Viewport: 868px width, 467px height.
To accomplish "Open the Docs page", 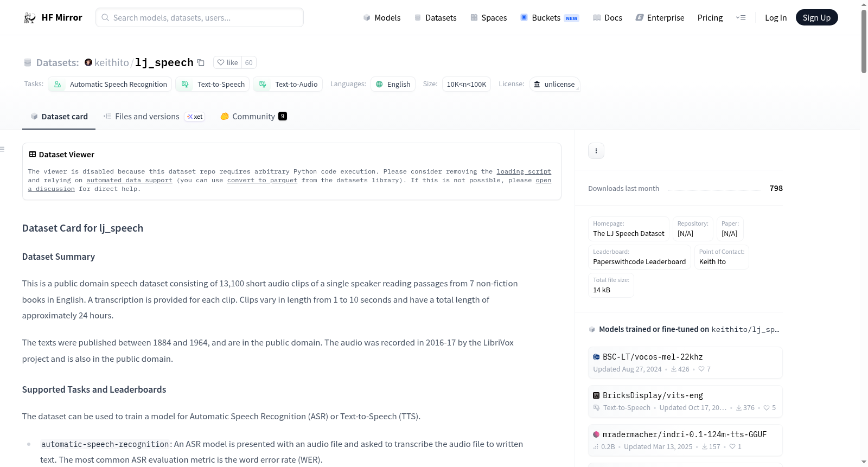I will 608,18.
